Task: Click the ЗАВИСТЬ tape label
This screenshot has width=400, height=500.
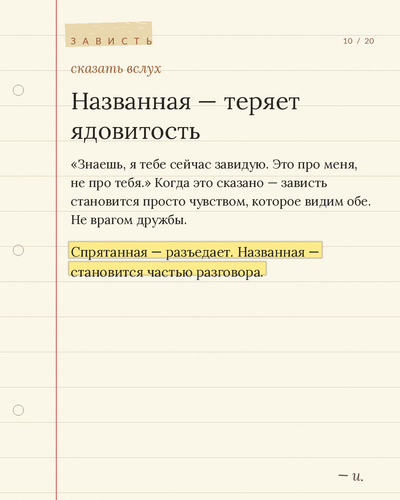Action: [x=109, y=34]
